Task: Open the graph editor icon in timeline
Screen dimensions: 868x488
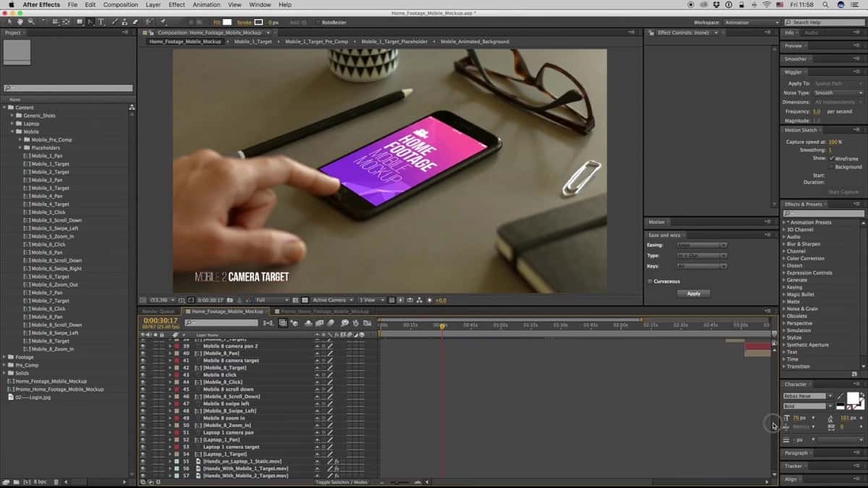Action: coord(367,323)
